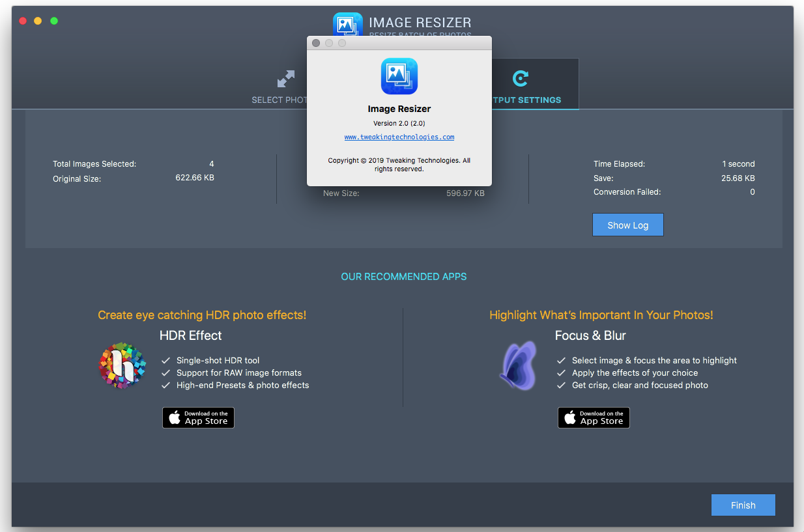This screenshot has height=532, width=804.
Task: Minimize the main window with the yellow button
Action: pos(38,21)
